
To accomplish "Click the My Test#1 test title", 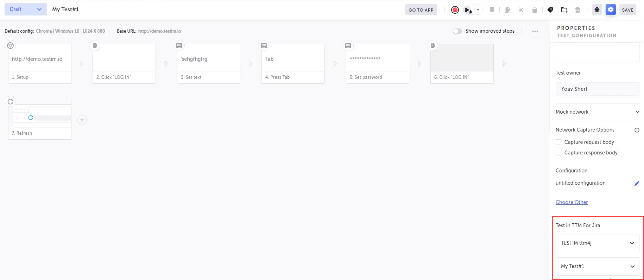I will tap(65, 9).
